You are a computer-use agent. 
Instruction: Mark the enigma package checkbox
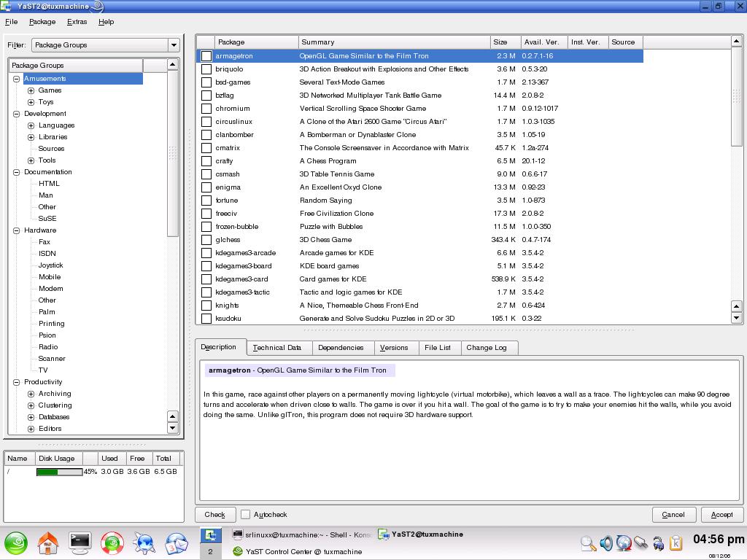(206, 187)
